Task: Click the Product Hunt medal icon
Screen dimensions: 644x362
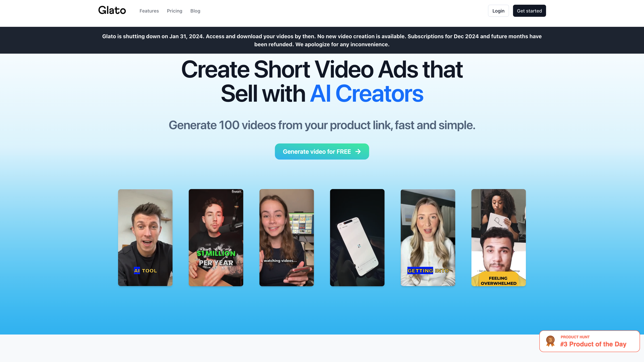Action: coord(550,341)
